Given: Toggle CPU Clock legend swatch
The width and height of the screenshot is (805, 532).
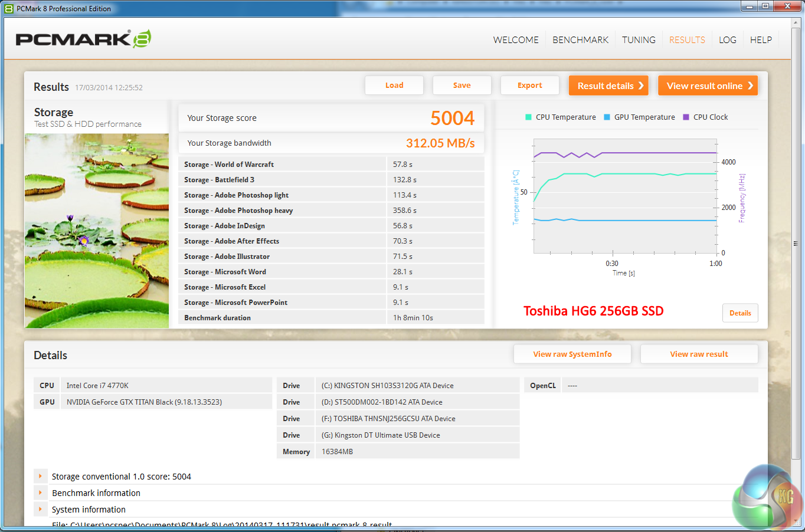Looking at the screenshot, I should click(686, 117).
